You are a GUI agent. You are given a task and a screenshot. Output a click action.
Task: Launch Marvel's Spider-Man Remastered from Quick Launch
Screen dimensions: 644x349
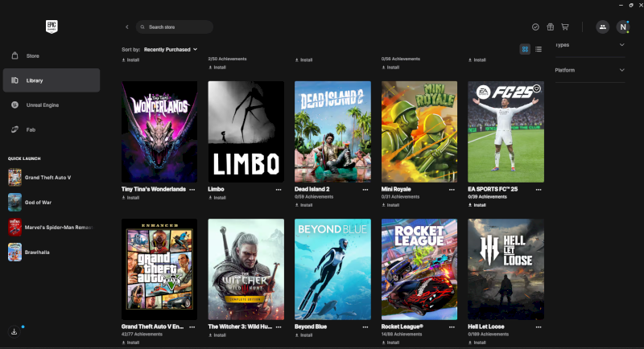coord(52,228)
